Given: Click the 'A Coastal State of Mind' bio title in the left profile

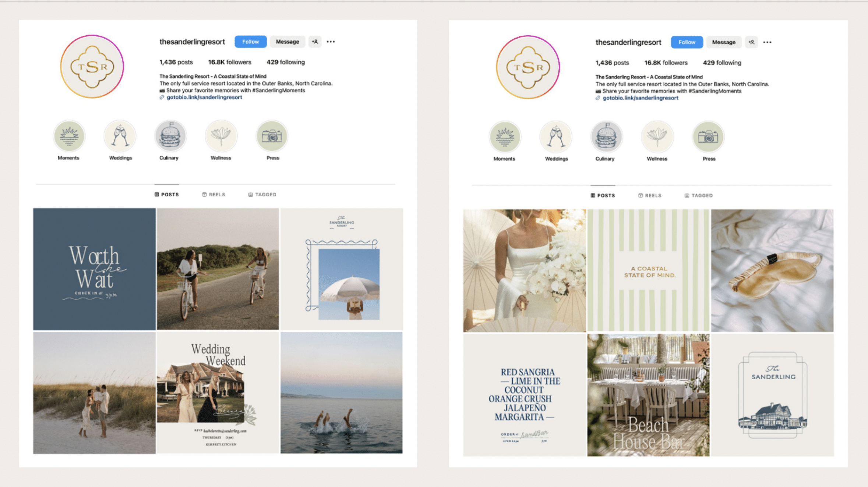Looking at the screenshot, I should coord(213,77).
